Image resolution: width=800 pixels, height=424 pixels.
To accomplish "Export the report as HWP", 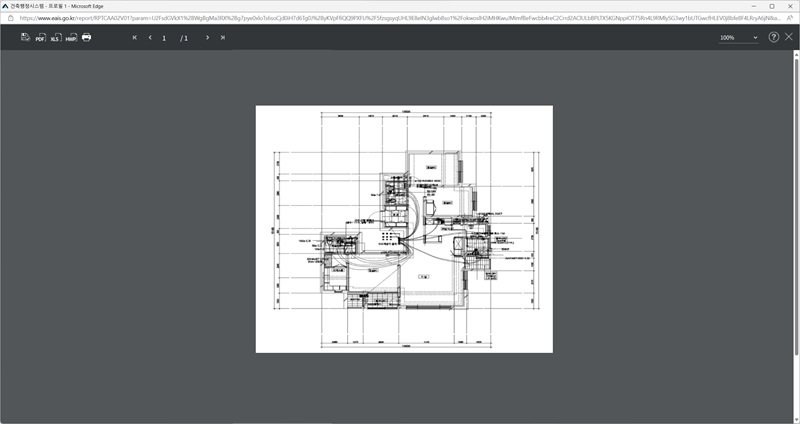I will (x=71, y=37).
